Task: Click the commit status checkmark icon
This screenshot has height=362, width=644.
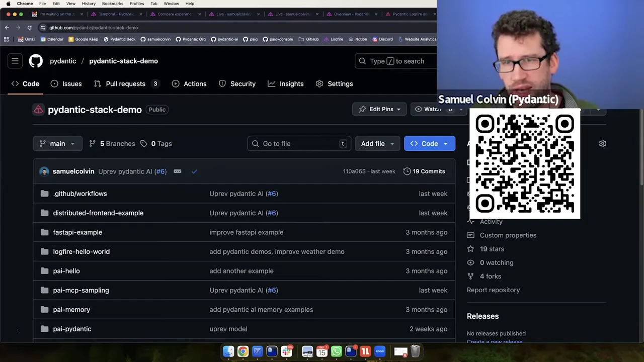Action: 194,171
